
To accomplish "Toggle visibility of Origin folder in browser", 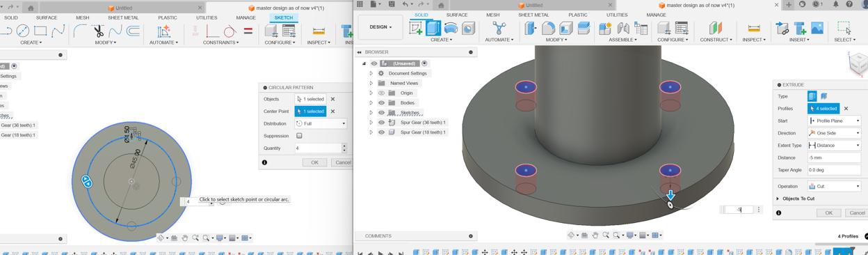I will [x=381, y=93].
